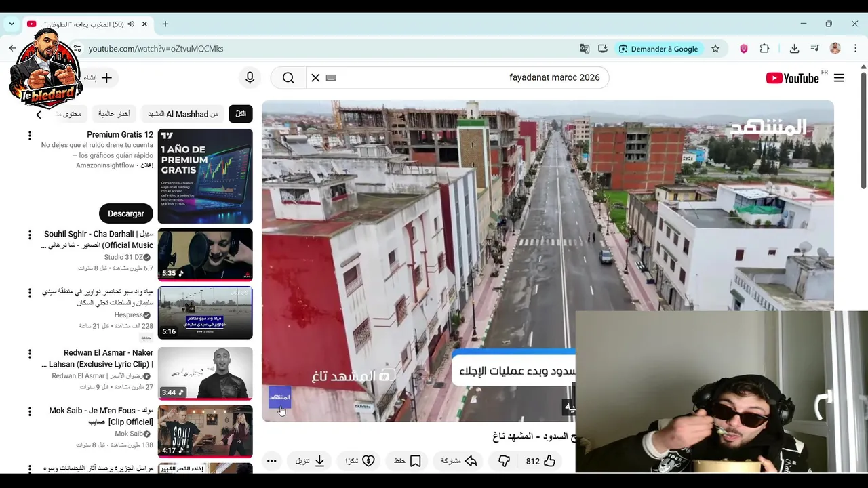
Task: Open the Hespress channel name link
Action: [x=128, y=315]
